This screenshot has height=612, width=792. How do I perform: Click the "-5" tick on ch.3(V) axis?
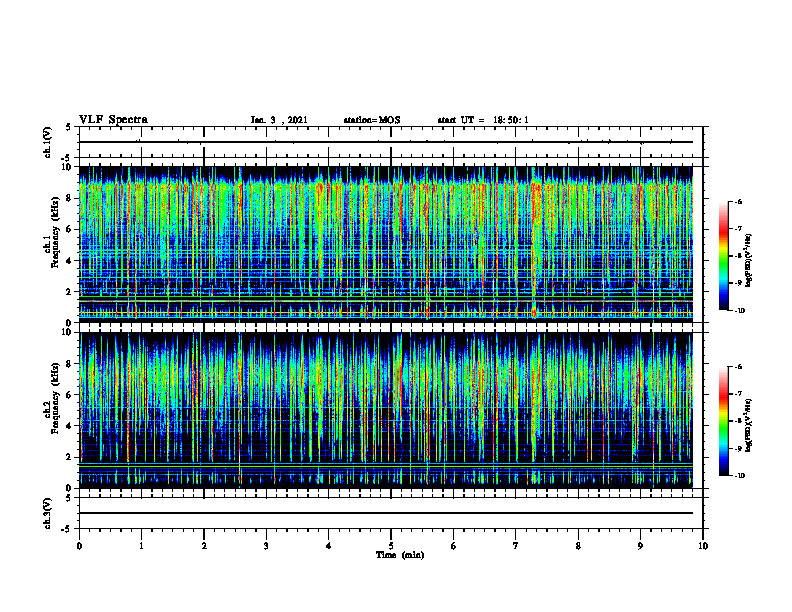pyautogui.click(x=68, y=529)
